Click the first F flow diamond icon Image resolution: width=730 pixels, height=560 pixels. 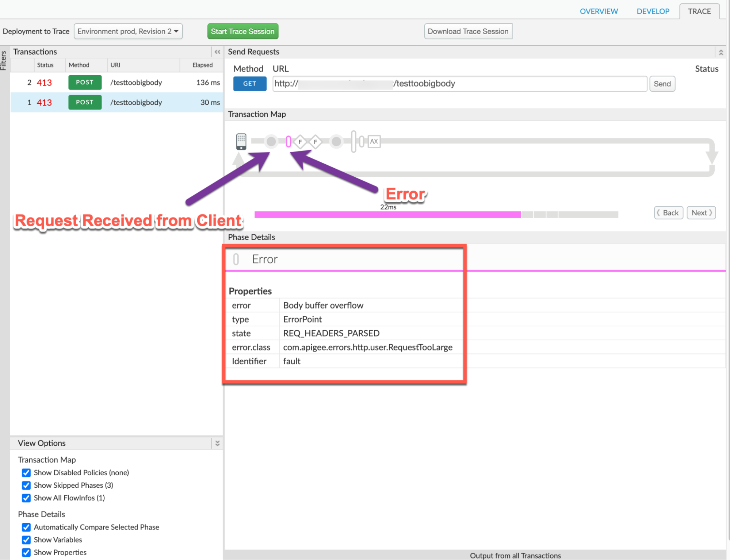pos(300,142)
